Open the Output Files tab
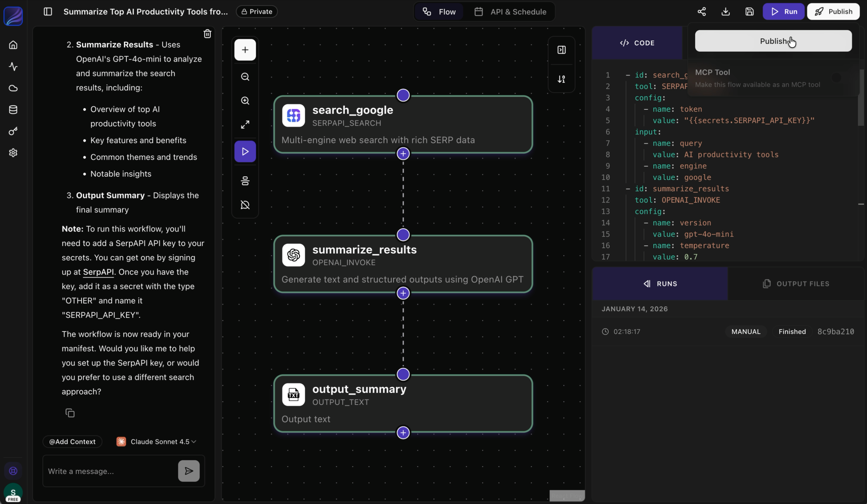The height and width of the screenshot is (504, 867). pyautogui.click(x=796, y=284)
